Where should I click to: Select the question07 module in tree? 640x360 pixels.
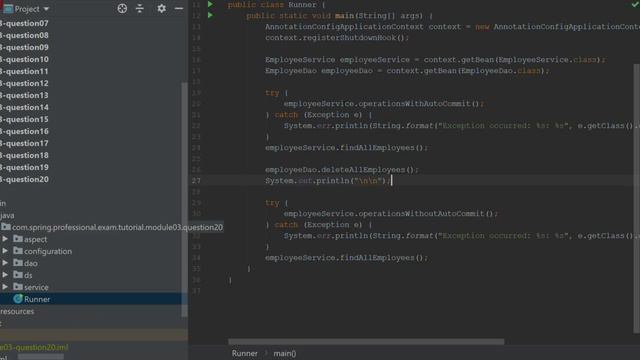24,23
